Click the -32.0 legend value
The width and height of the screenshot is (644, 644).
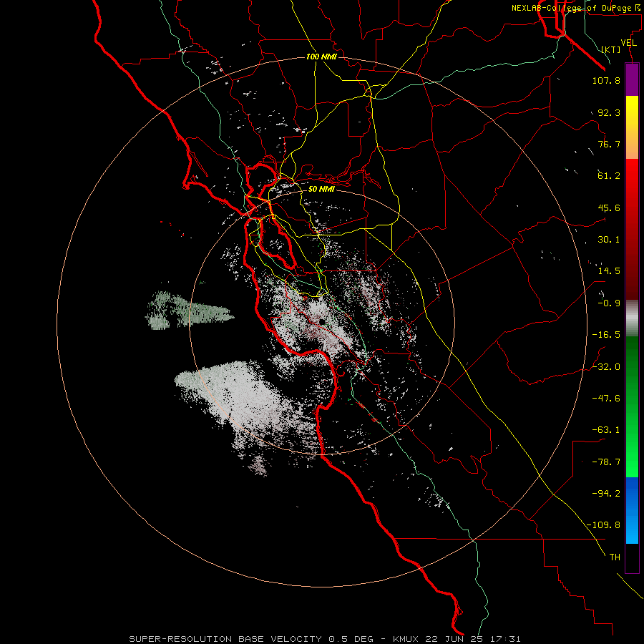606,367
